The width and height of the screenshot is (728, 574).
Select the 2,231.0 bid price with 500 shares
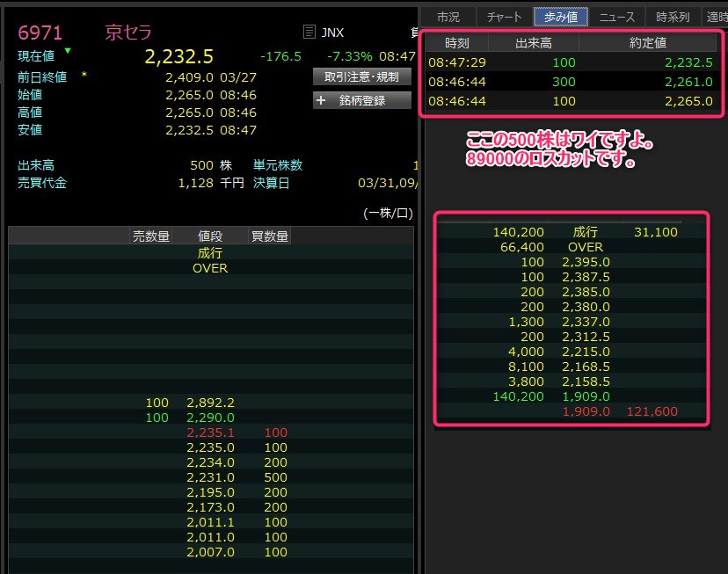point(210,477)
